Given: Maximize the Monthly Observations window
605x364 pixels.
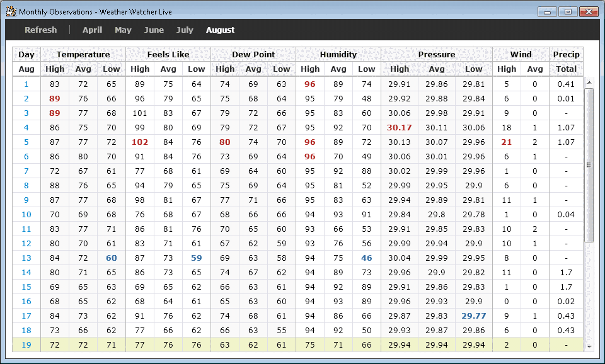Looking at the screenshot, I should pyautogui.click(x=568, y=11).
